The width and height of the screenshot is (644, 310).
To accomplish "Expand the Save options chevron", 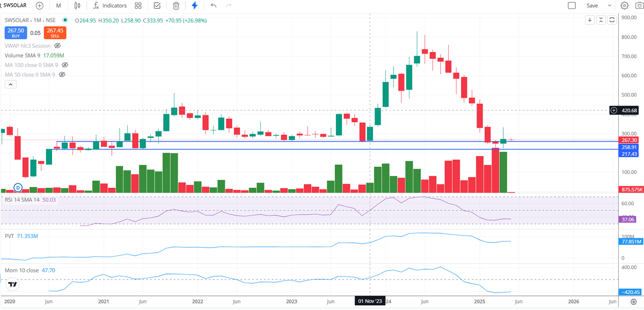I will (609, 5).
